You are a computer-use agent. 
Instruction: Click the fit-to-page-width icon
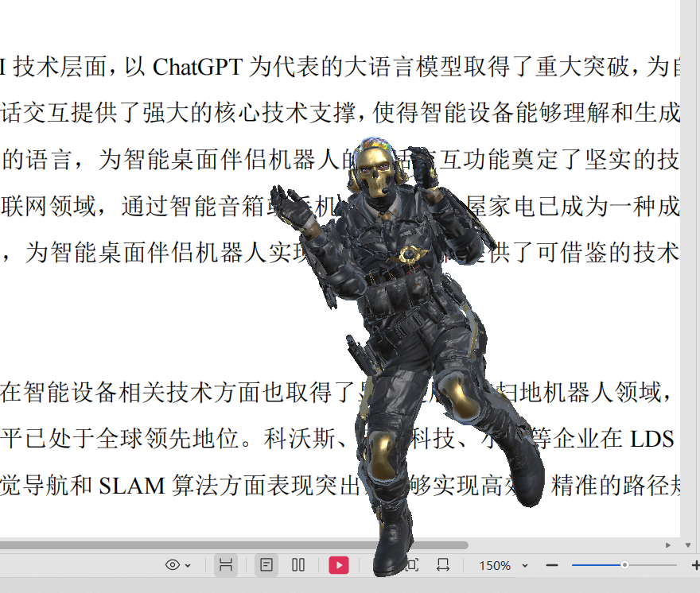(443, 565)
